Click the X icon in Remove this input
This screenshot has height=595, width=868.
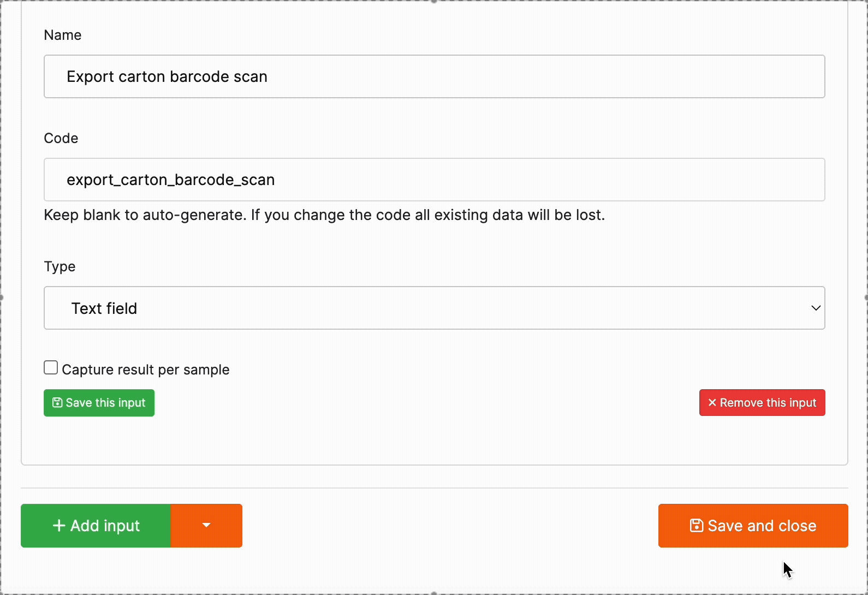(x=712, y=403)
